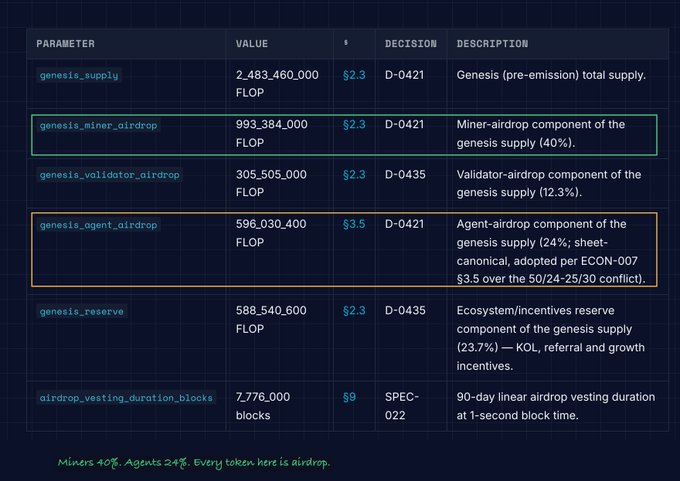Click the § column header

coord(346,43)
